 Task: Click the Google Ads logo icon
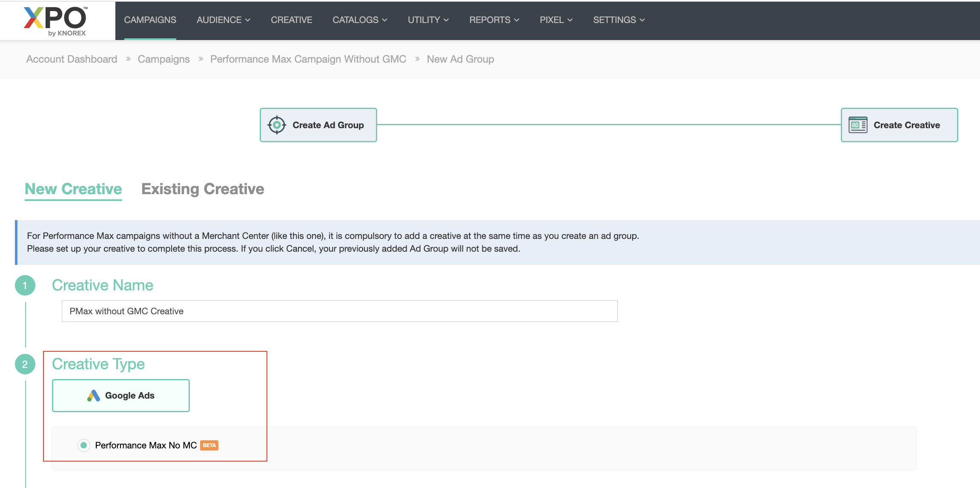tap(94, 396)
